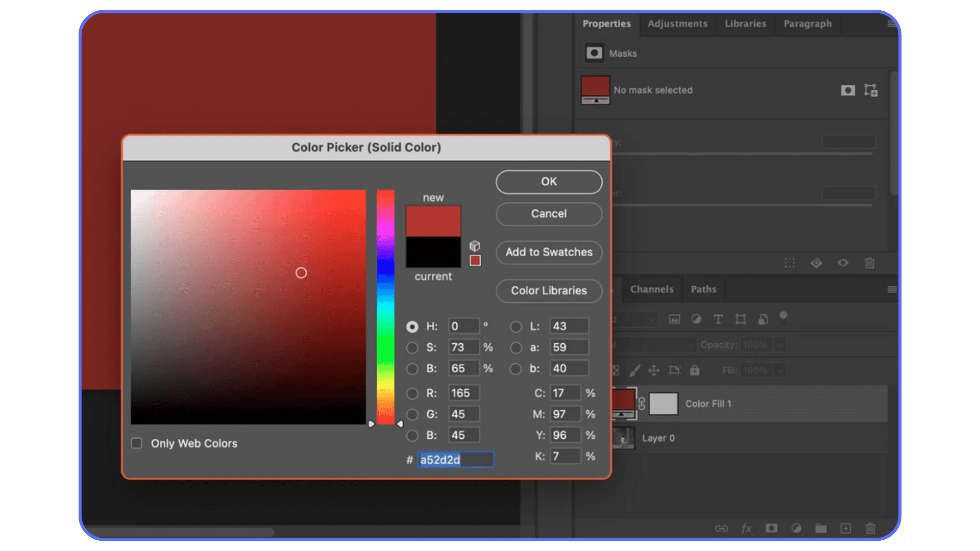Delete mask using Properties trash icon

tap(870, 263)
